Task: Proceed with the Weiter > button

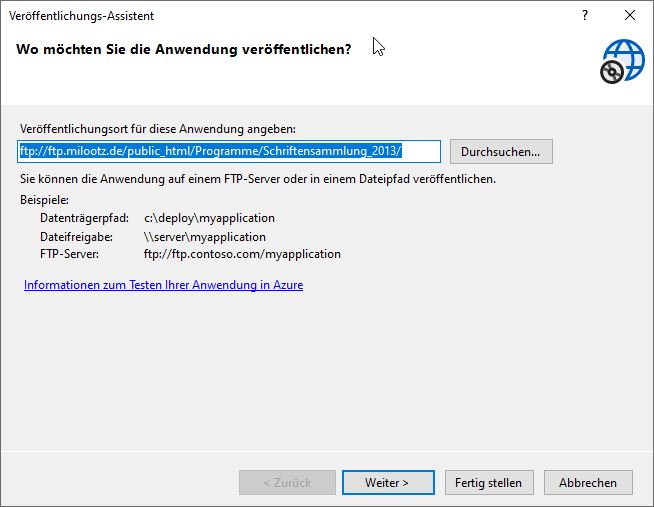Action: tap(387, 482)
